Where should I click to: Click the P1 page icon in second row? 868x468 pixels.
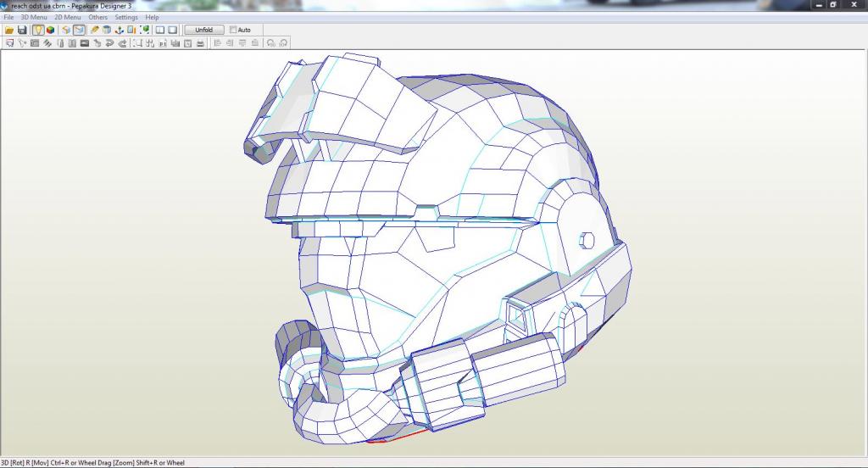163,43
